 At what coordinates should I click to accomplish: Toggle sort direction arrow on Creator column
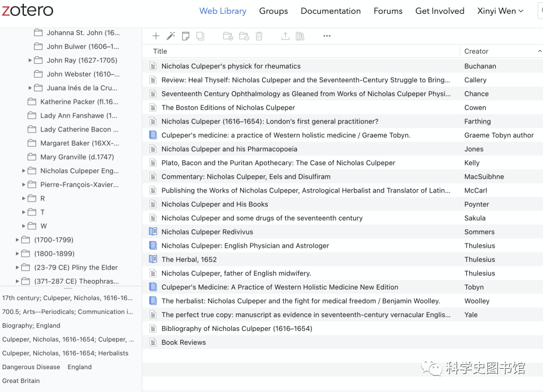(x=539, y=51)
